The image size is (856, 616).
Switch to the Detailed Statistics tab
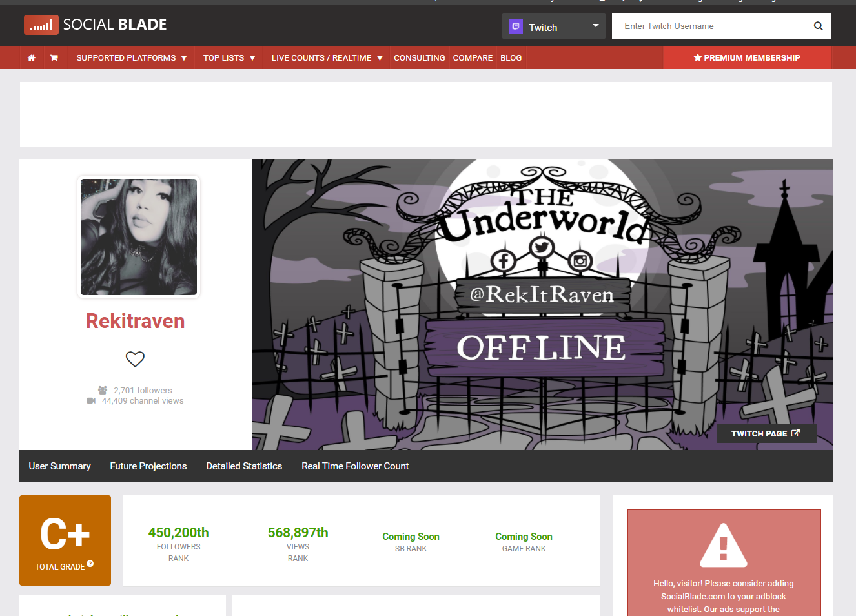pos(244,466)
